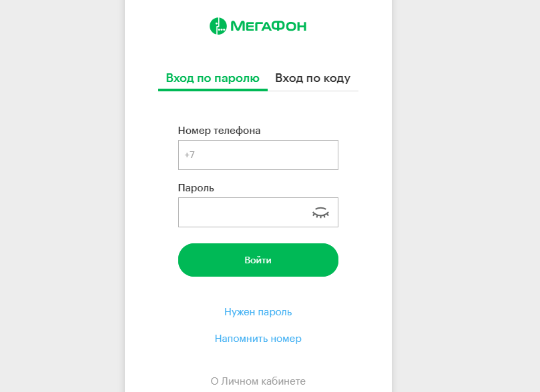Image resolution: width=540 pixels, height=392 pixels.
Task: Click the МегаФон wordmark text
Action: tap(268, 26)
